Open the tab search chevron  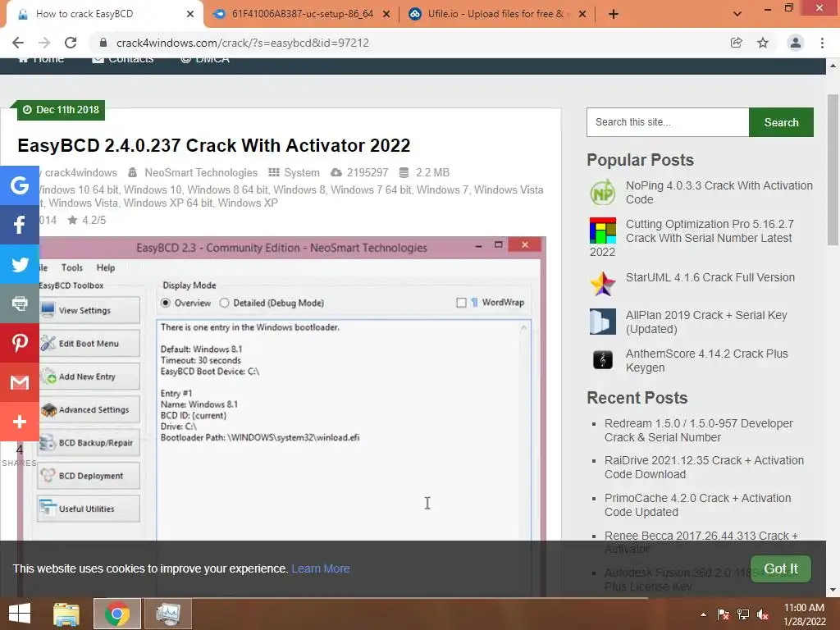click(737, 14)
